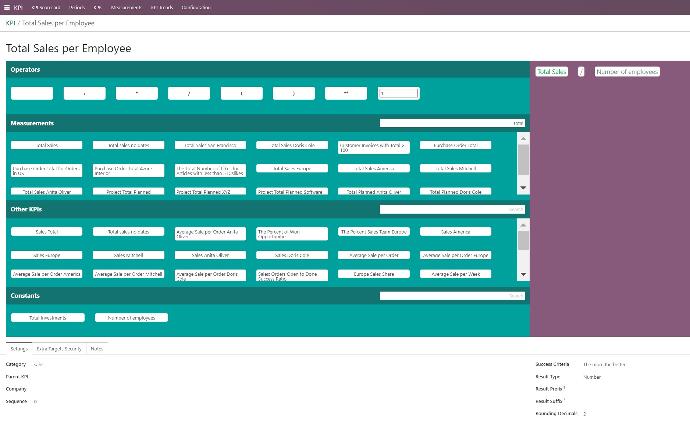The width and height of the screenshot is (690, 428).
Task: Insert the multiply (*) operator
Action: click(x=137, y=93)
